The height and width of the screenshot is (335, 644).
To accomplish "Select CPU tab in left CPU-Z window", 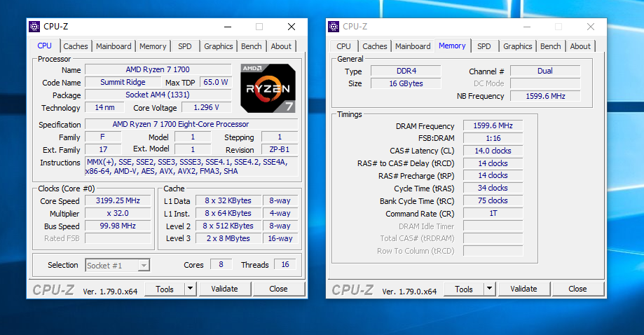I will (x=44, y=46).
